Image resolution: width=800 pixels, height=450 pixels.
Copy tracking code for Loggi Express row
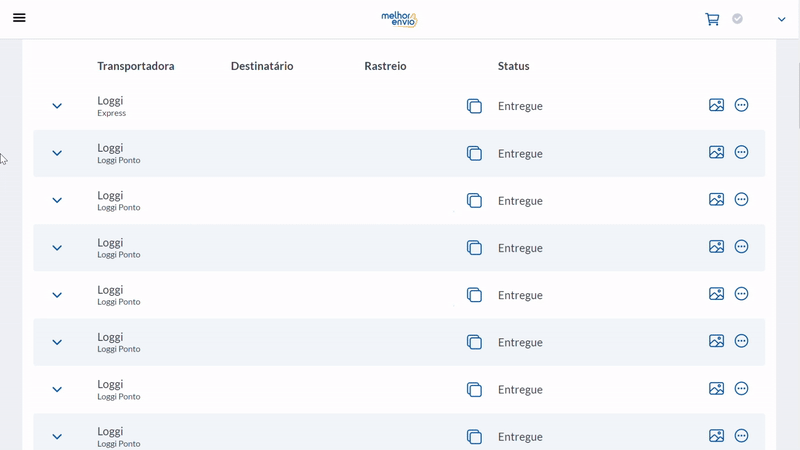point(474,106)
